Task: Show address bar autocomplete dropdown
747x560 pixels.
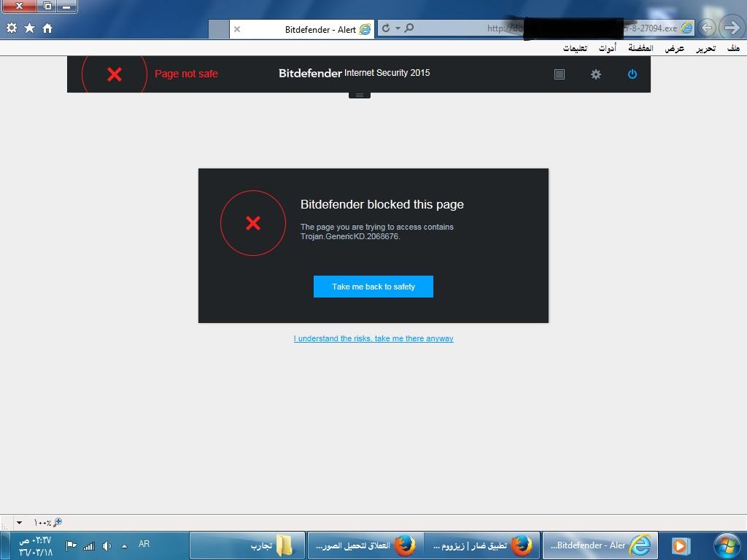Action: 398,28
